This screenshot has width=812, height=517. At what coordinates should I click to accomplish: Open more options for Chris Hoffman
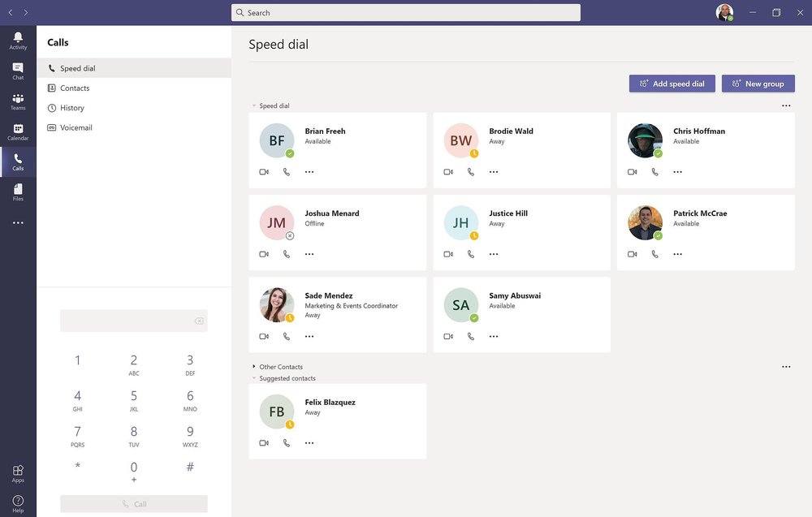[x=677, y=171]
